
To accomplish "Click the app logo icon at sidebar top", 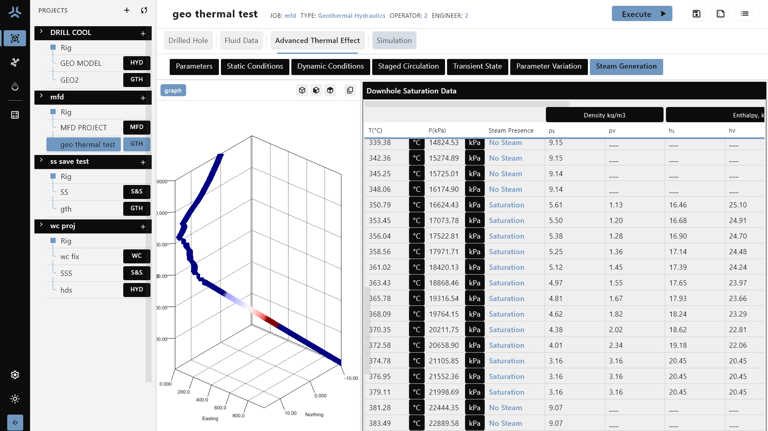I will [x=15, y=12].
